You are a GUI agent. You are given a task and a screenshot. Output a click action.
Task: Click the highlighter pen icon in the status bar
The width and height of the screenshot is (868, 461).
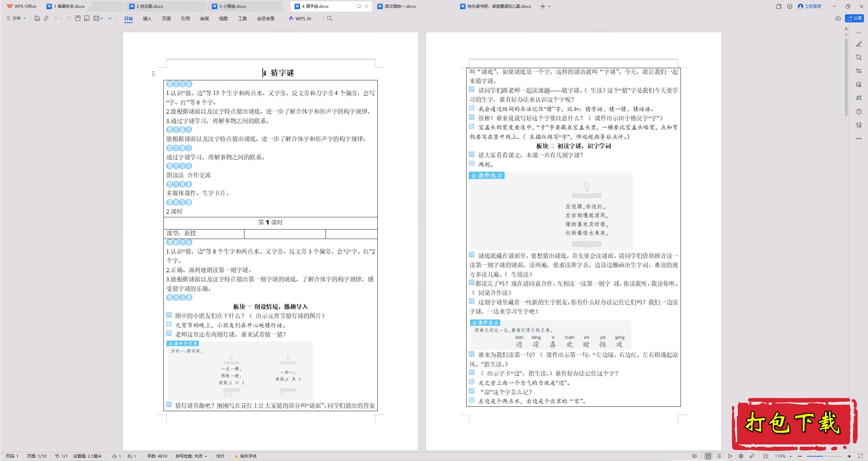(752, 456)
